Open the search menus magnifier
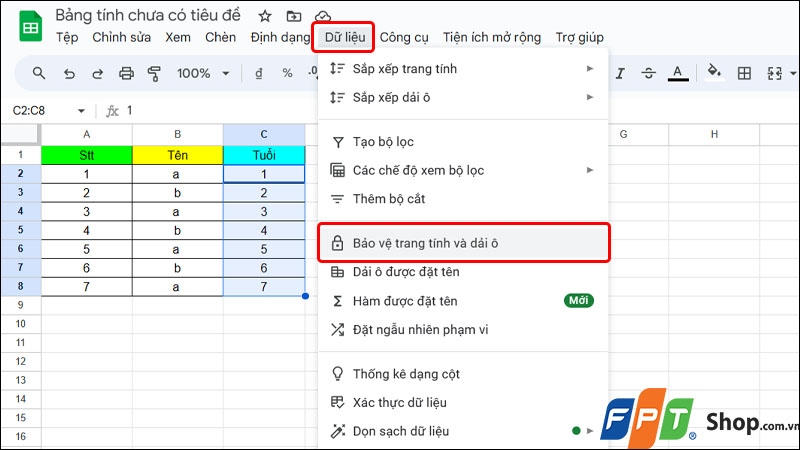Image resolution: width=800 pixels, height=450 pixels. (39, 73)
